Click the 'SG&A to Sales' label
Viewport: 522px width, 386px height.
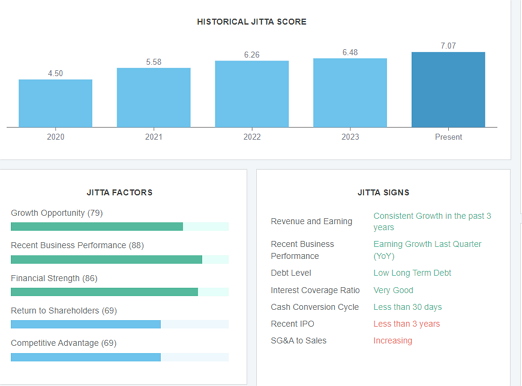298,341
